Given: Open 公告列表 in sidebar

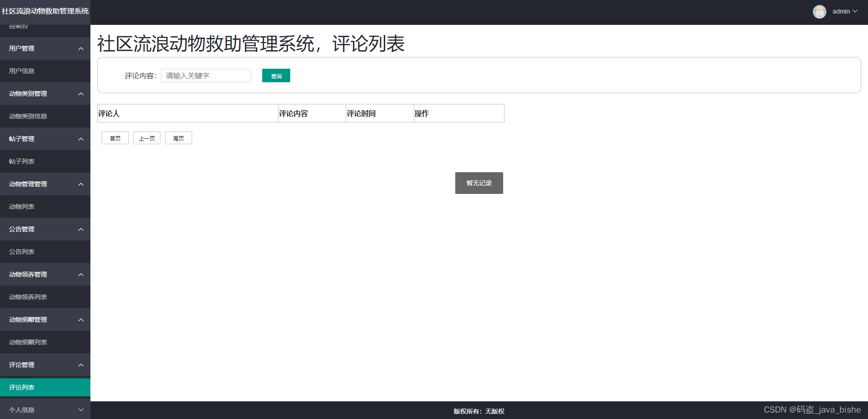Looking at the screenshot, I should pos(45,252).
